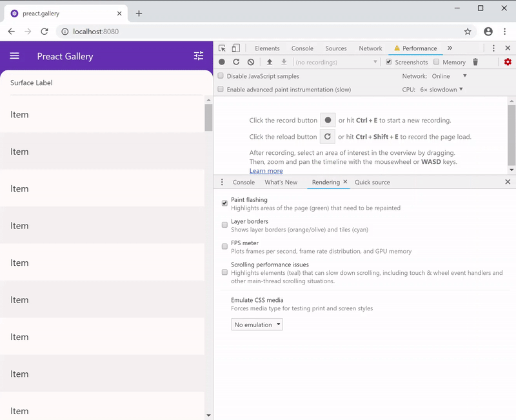View site information icon in address bar
516x420 pixels.
coord(65,31)
